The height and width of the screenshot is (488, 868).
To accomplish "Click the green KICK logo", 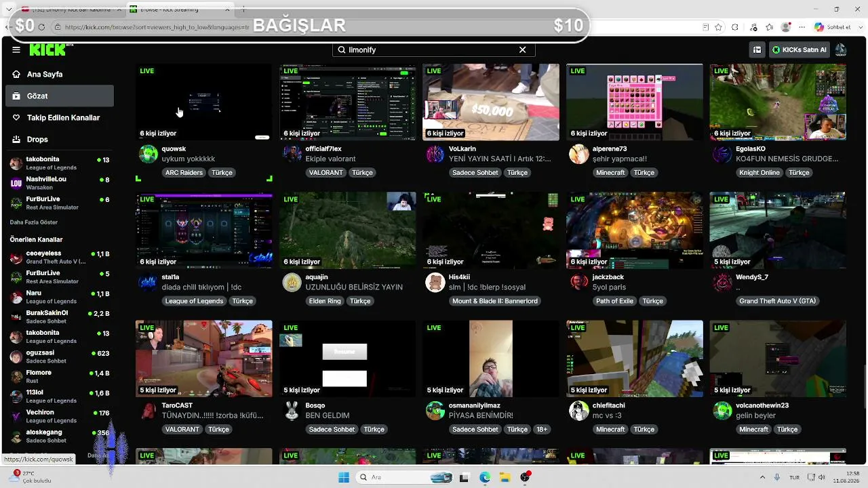I will point(47,49).
